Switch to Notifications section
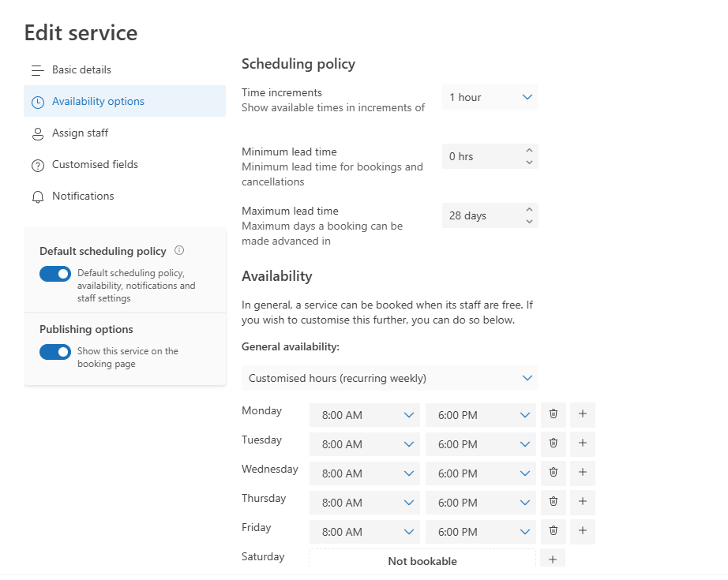Screen dimensions: 728x580 tap(125, 196)
